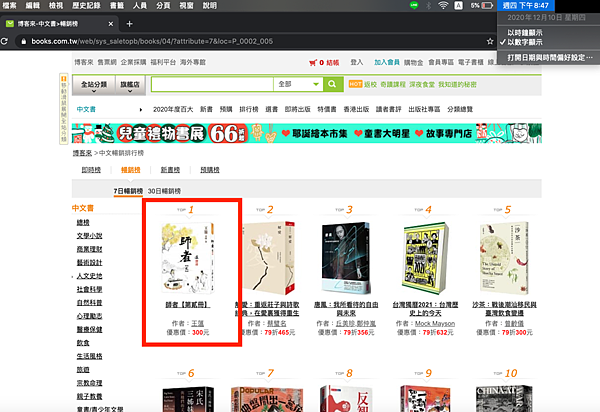Open 2020年度百大 navigation link
The width and height of the screenshot is (600, 412).
[173, 109]
